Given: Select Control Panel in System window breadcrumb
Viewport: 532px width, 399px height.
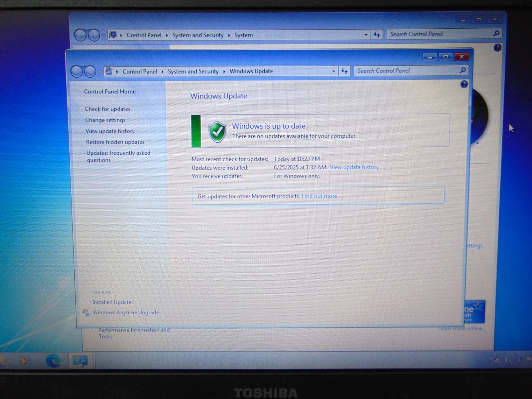Looking at the screenshot, I should pos(144,35).
